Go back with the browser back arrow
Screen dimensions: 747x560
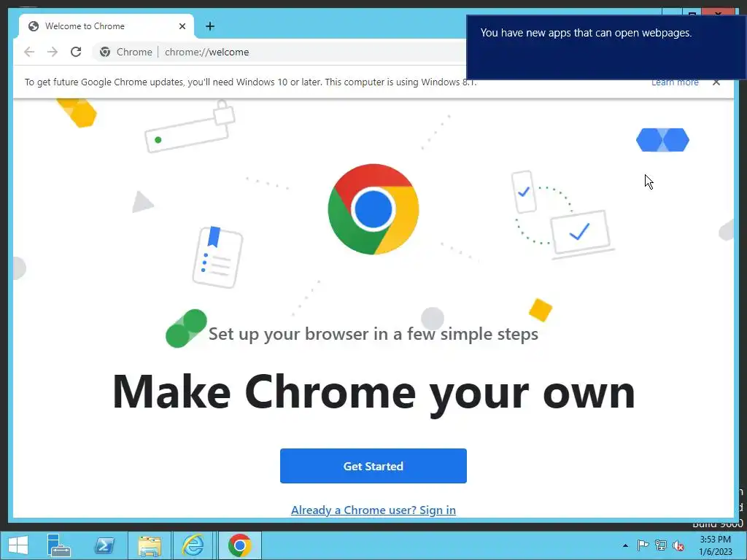pos(29,52)
